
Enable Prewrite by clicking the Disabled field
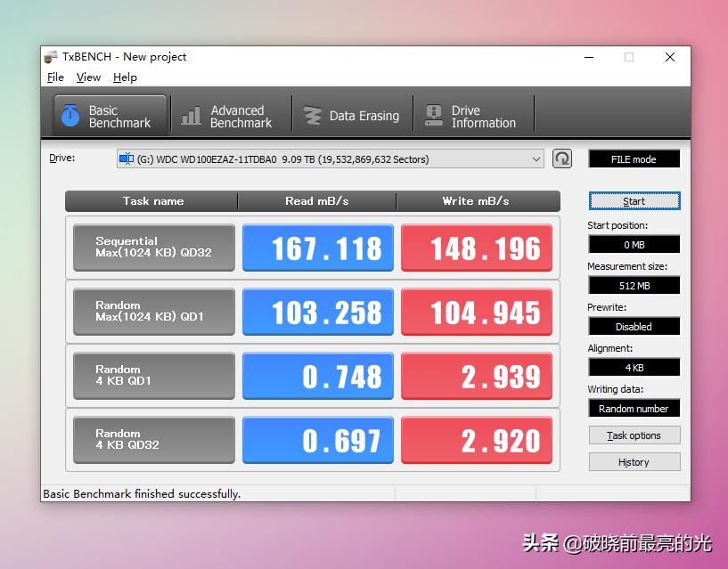[634, 326]
